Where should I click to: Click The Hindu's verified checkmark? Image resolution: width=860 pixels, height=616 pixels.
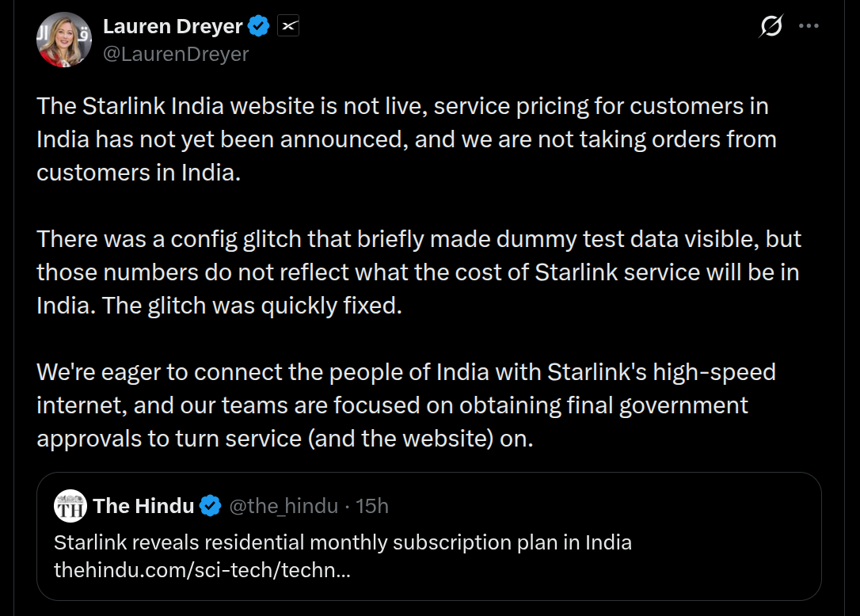208,505
